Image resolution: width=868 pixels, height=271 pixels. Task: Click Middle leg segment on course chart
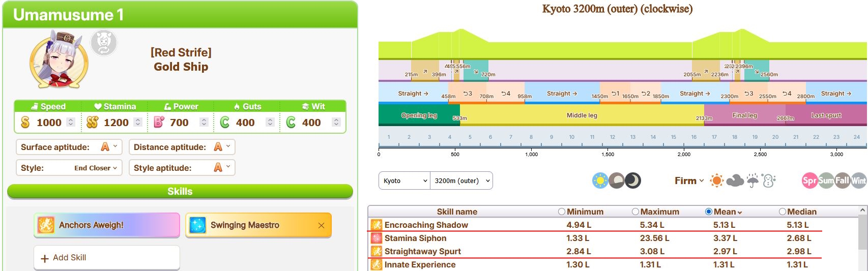click(582, 115)
